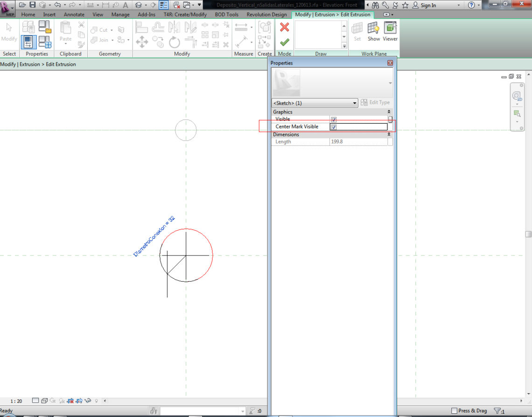Viewport: 532px width, 417px height.
Task: Activate the Cut geometry tool
Action: [x=101, y=30]
